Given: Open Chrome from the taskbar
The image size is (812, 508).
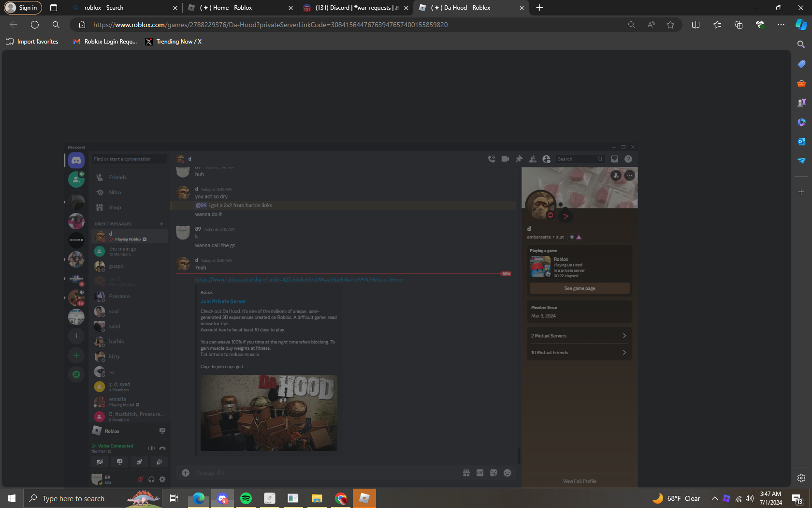Looking at the screenshot, I should pos(341,498).
